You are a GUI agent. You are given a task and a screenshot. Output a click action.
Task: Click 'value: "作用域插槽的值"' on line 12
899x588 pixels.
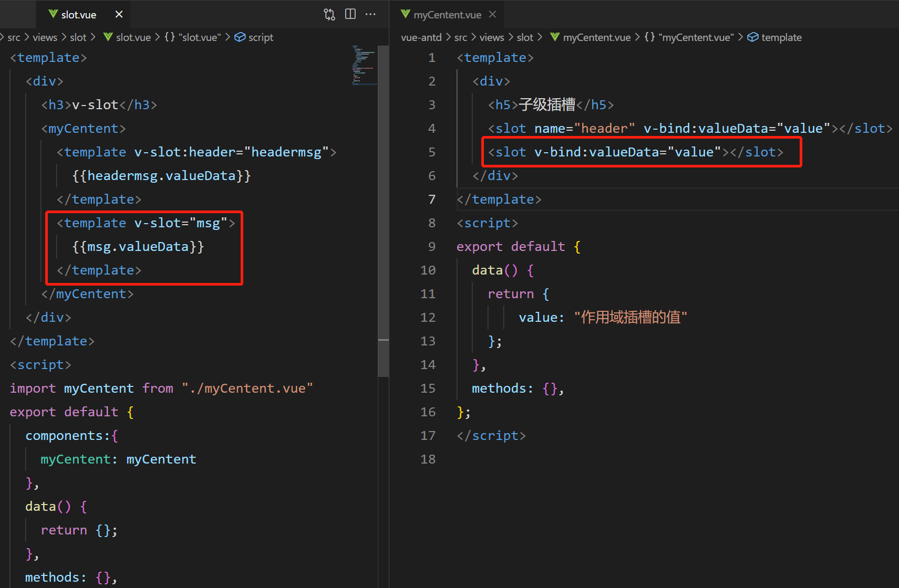point(603,318)
